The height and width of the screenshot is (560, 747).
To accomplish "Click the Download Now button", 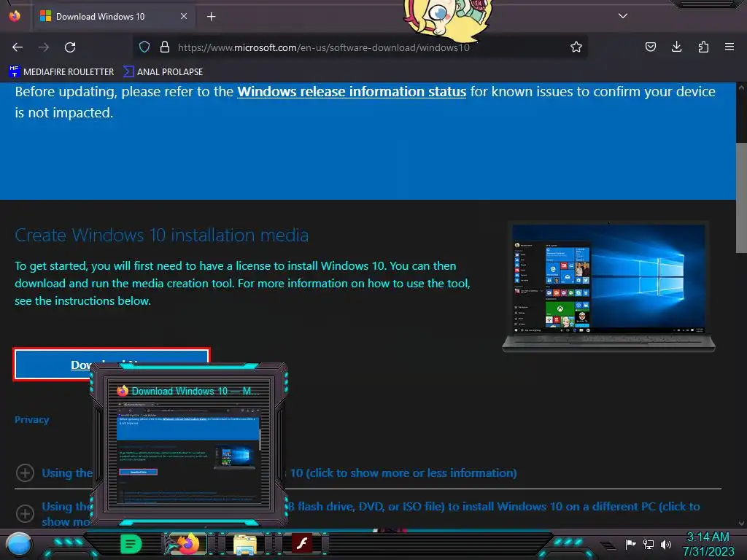I will coord(112,365).
